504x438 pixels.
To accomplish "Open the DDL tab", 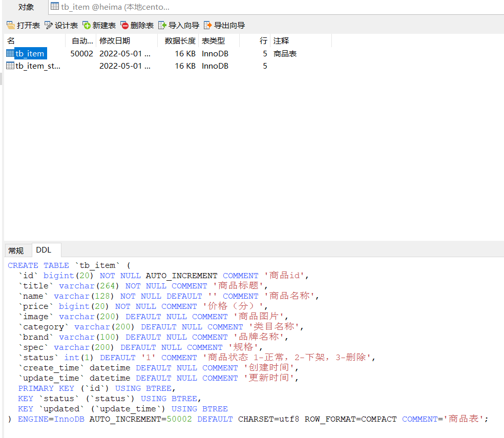I will (44, 250).
